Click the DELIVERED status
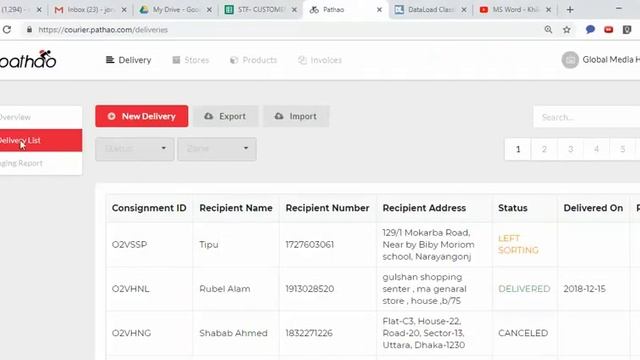 point(524,289)
